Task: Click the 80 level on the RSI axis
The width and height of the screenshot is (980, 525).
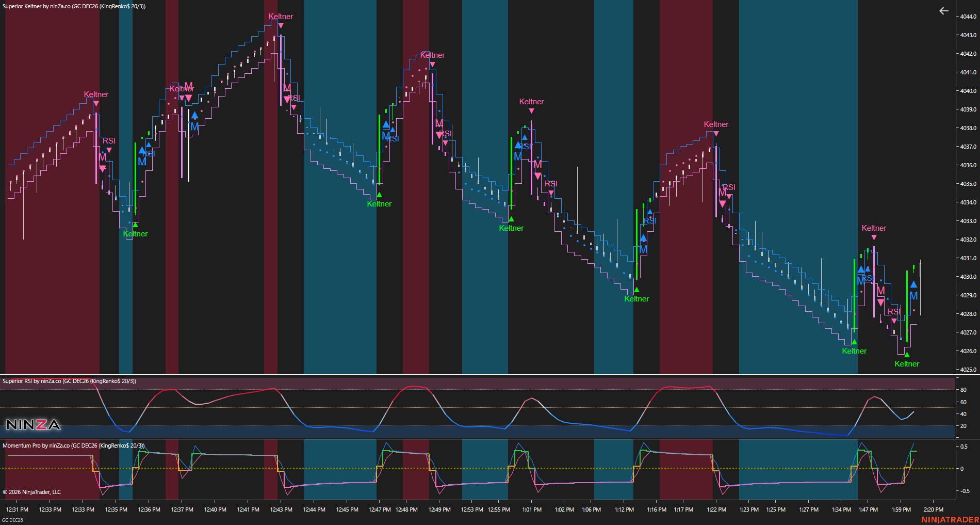Action: pos(963,390)
